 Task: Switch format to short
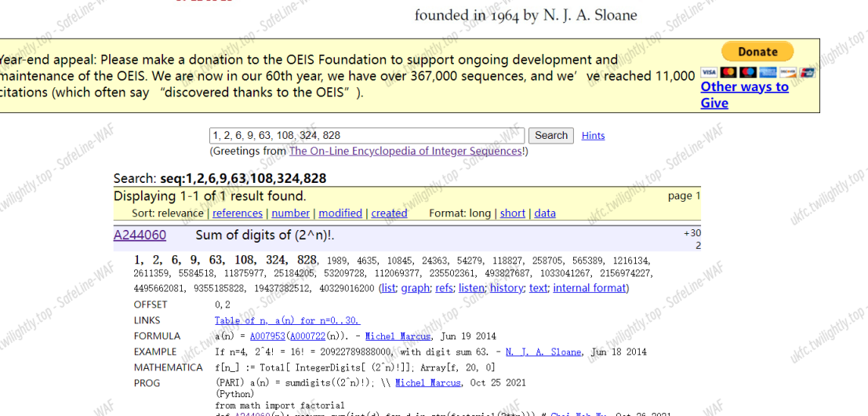(513, 213)
